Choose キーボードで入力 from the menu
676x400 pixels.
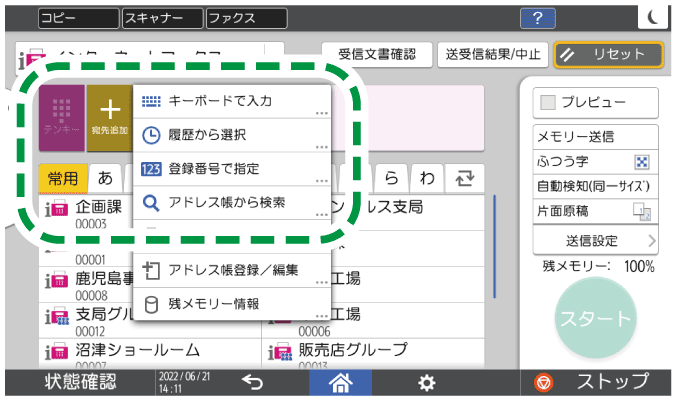(232, 101)
